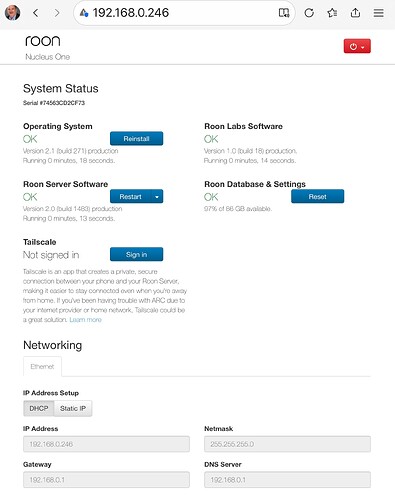Viewport: 395px width, 500px height.
Task: Click Reset for Roon Database & Settings
Action: (x=317, y=197)
